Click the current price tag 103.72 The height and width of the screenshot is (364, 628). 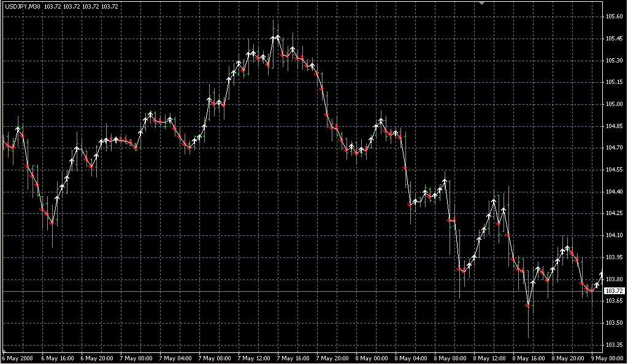tap(615, 290)
